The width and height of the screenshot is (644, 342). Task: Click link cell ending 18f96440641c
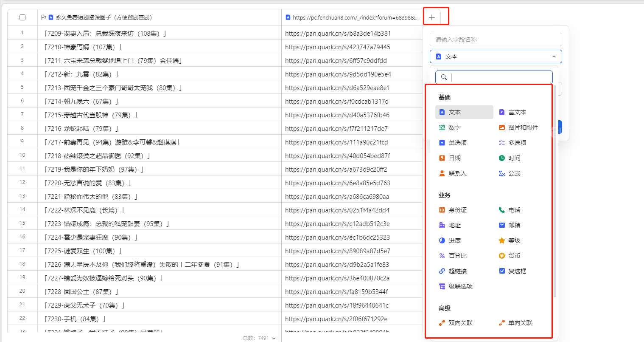[x=352, y=305]
